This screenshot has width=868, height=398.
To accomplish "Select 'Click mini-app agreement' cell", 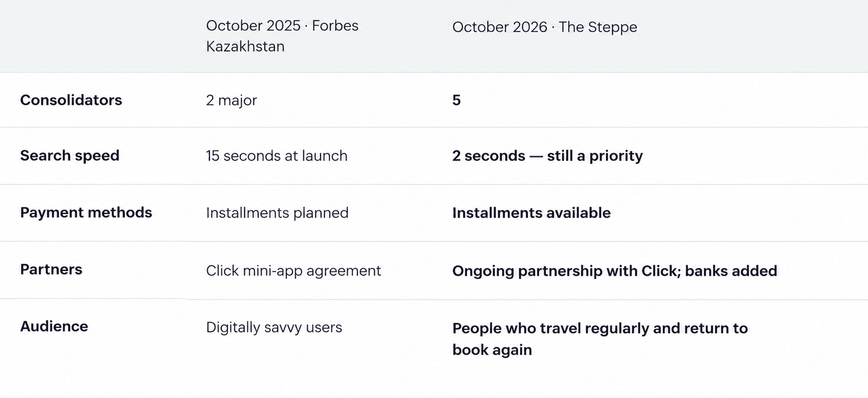I will (293, 270).
